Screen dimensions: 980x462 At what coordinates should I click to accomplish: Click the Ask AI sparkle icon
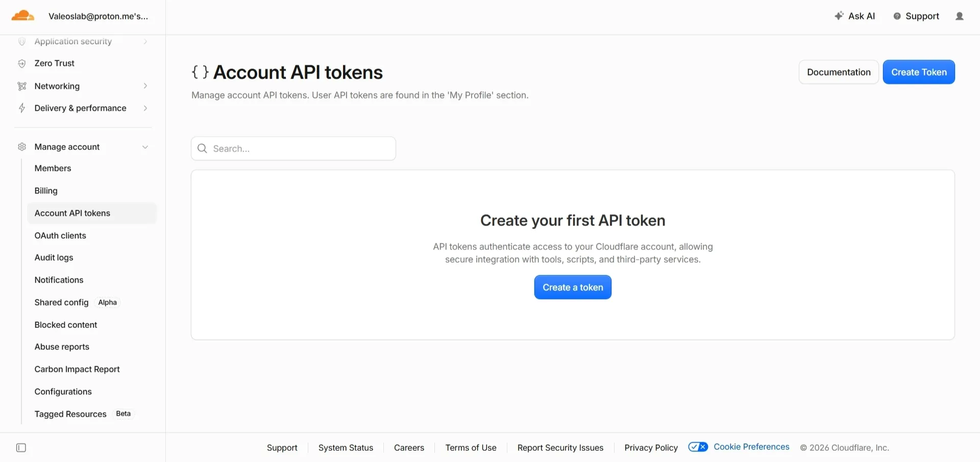[839, 16]
